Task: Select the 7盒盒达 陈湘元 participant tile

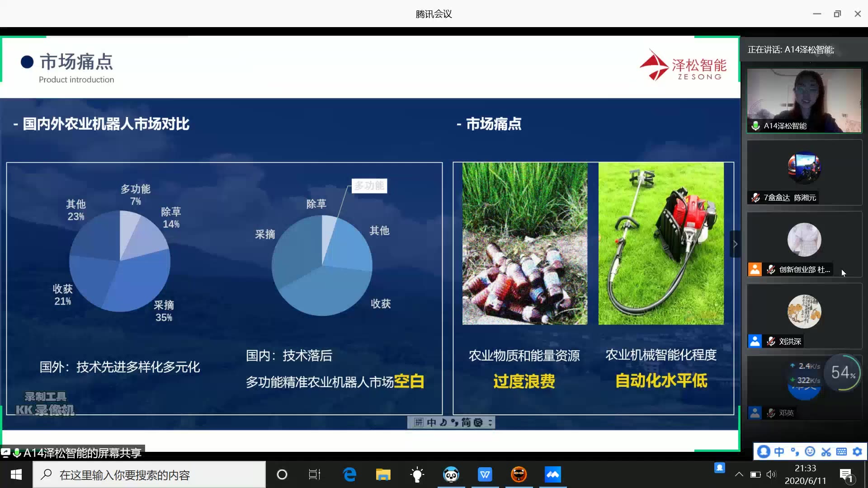Action: pyautogui.click(x=804, y=172)
